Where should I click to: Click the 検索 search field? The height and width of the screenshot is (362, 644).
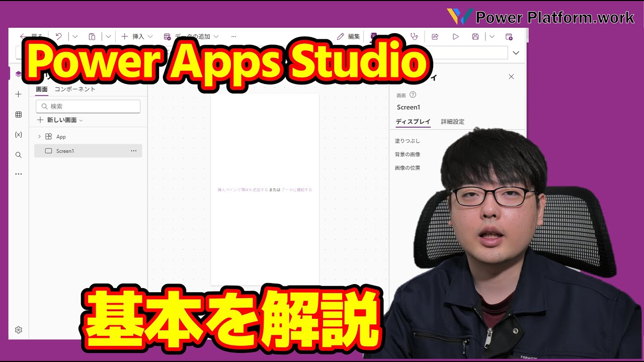pyautogui.click(x=88, y=107)
